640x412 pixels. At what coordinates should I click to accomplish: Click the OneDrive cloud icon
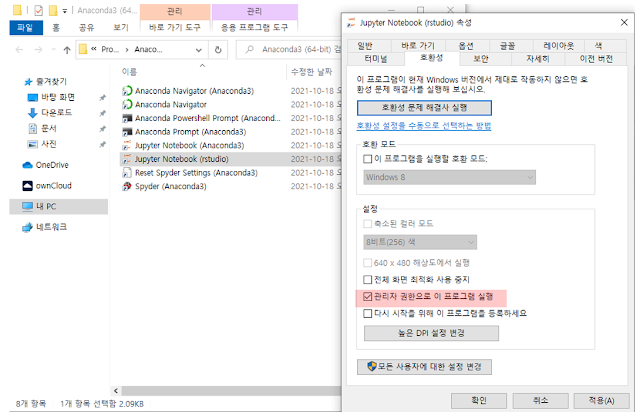(x=27, y=165)
